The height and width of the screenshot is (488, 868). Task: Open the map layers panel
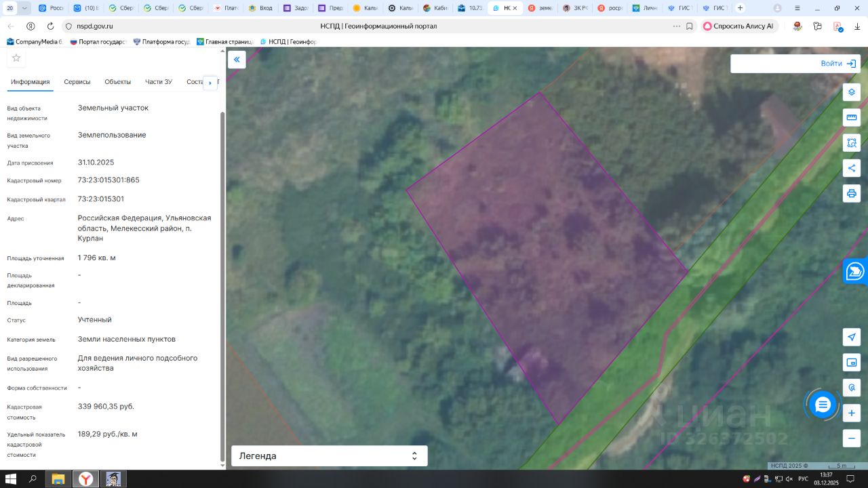(852, 92)
